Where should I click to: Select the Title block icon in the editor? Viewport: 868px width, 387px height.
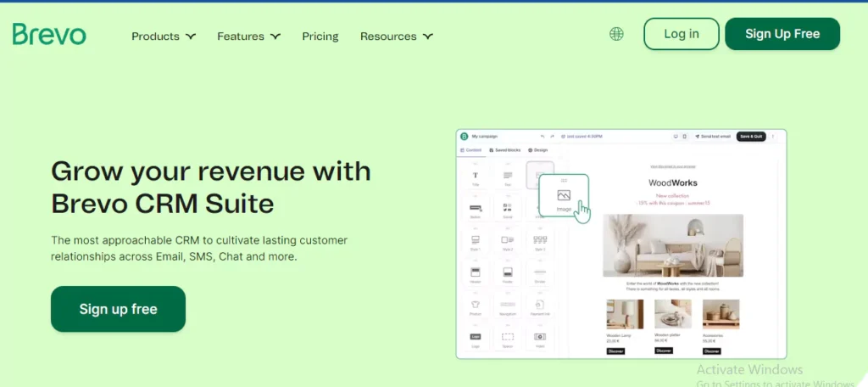point(475,176)
